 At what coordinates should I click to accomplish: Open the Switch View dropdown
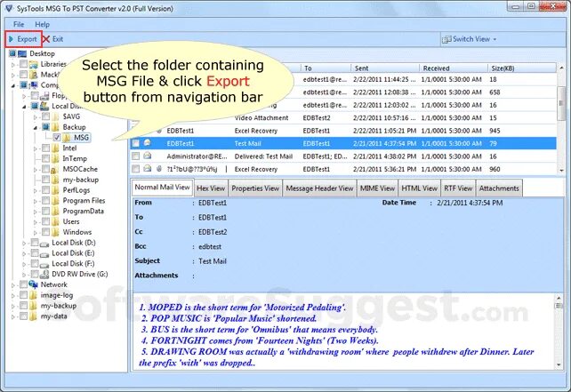click(469, 39)
